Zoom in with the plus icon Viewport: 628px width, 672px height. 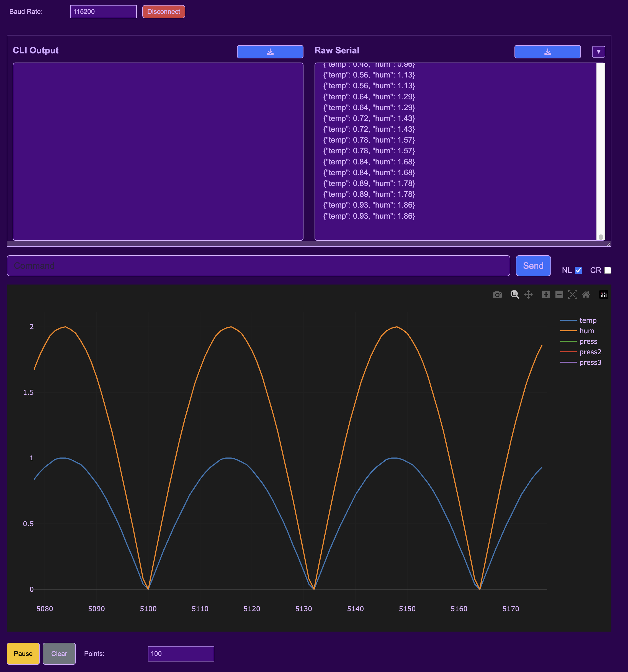(546, 294)
